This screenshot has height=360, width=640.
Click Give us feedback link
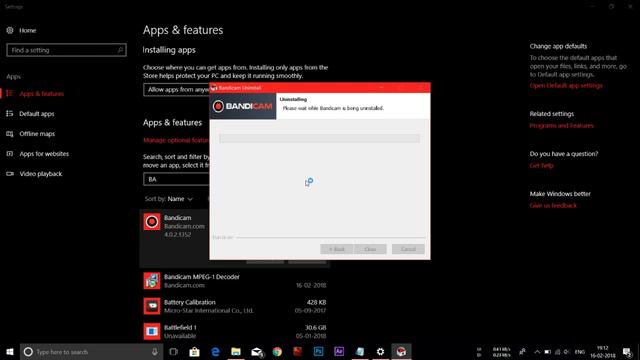coord(553,206)
